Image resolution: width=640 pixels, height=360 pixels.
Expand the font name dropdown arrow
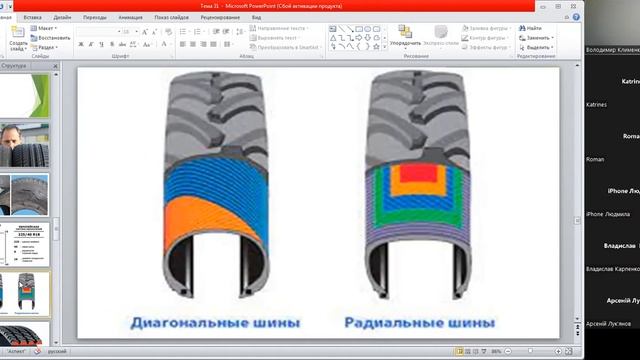click(119, 32)
